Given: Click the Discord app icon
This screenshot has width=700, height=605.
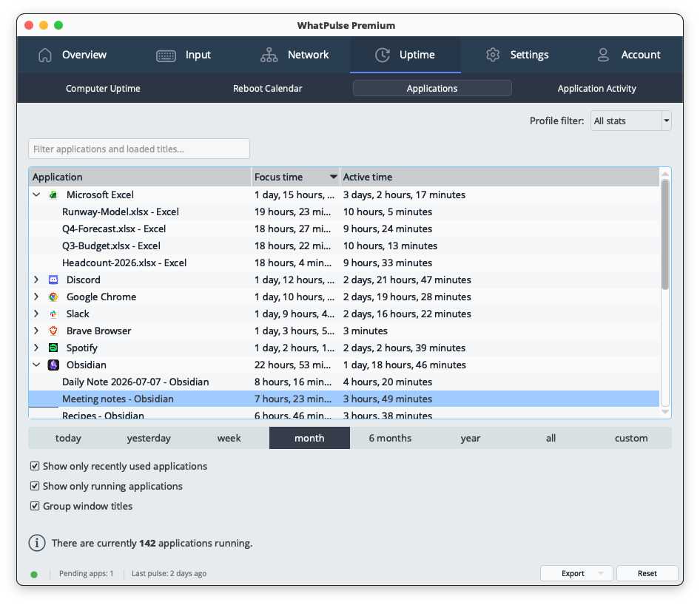Looking at the screenshot, I should click(x=53, y=280).
